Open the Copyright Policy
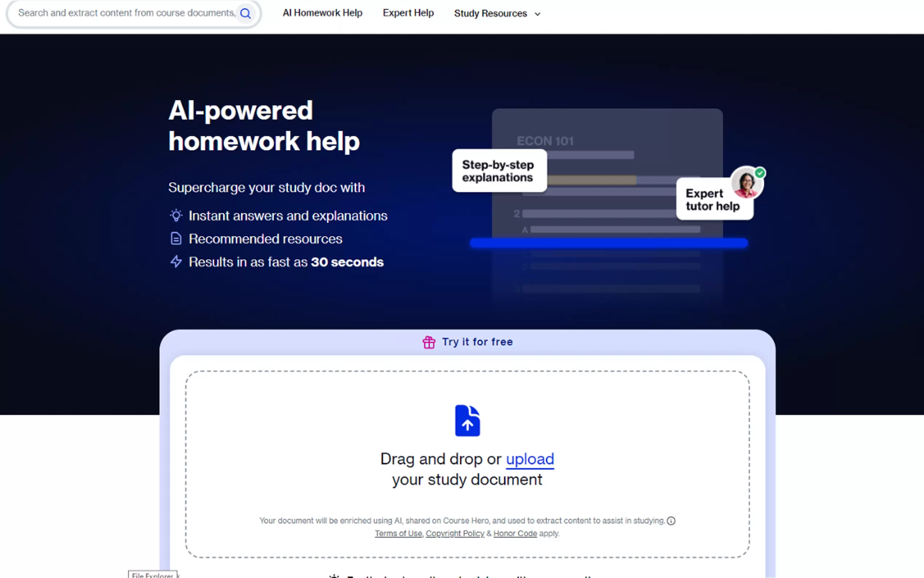This screenshot has width=924, height=578. pos(455,533)
